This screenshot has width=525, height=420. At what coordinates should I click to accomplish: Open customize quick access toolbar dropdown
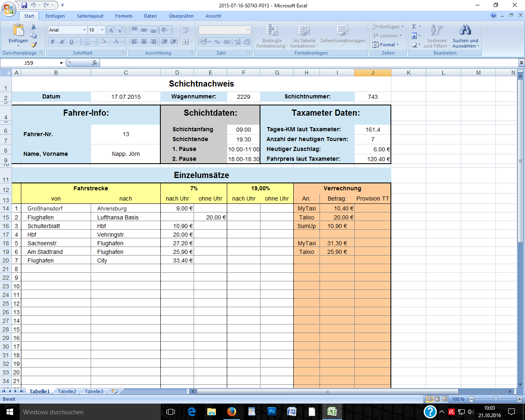[62, 5]
